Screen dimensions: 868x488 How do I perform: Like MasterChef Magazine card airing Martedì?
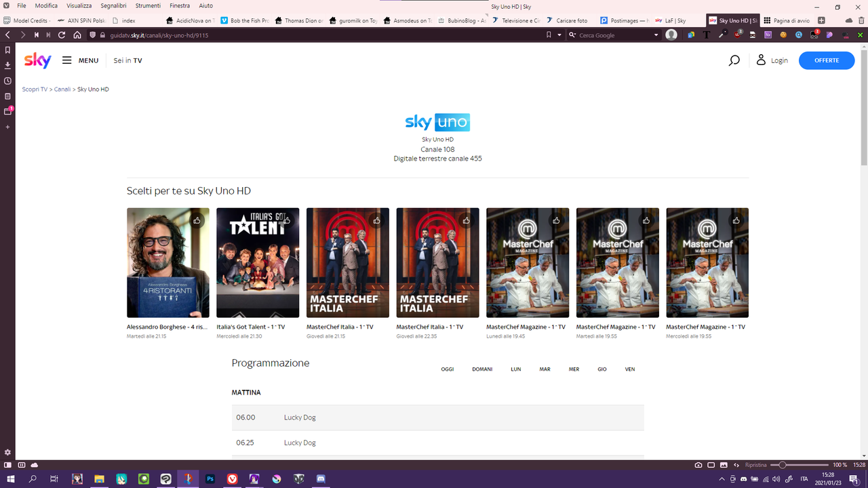(646, 220)
